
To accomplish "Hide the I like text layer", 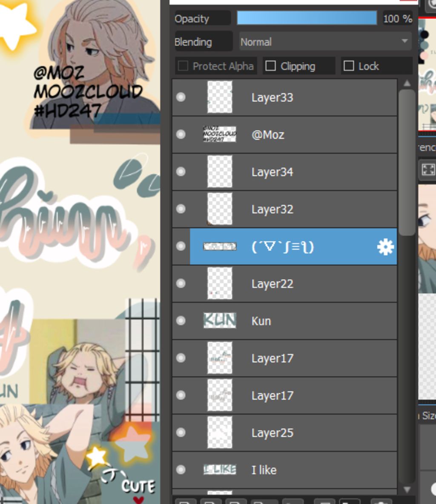I will [181, 470].
